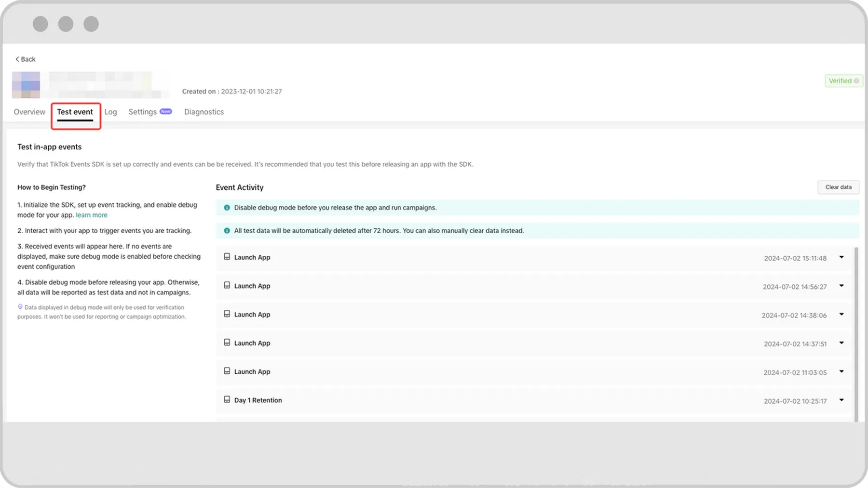868x488 pixels.
Task: Click timestamp 2024-07-02 10:25:17
Action: (795, 401)
